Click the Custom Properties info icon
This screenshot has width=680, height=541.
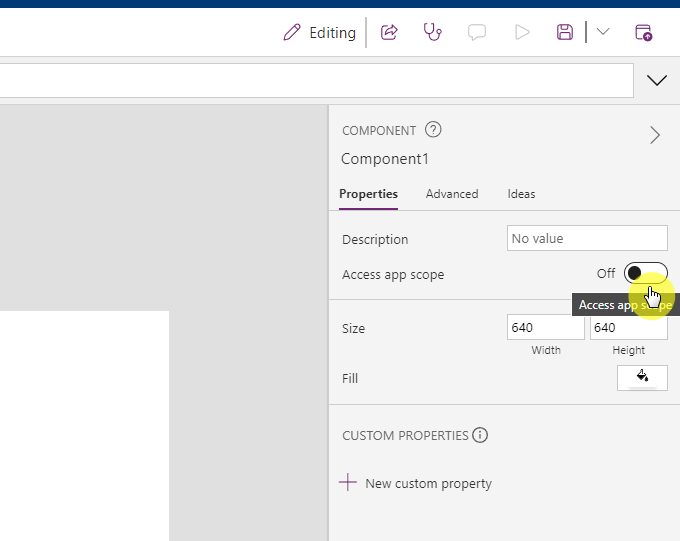(480, 435)
